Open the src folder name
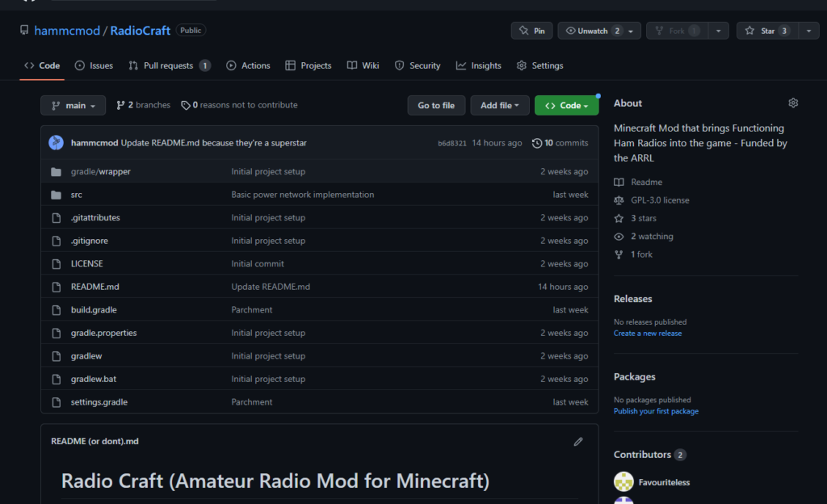The height and width of the screenshot is (504, 827). [77, 195]
